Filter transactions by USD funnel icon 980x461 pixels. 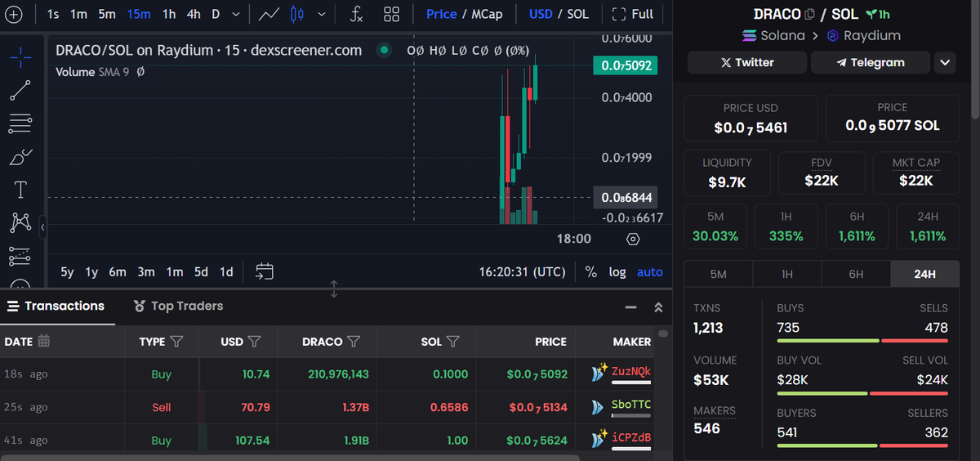pyautogui.click(x=254, y=341)
